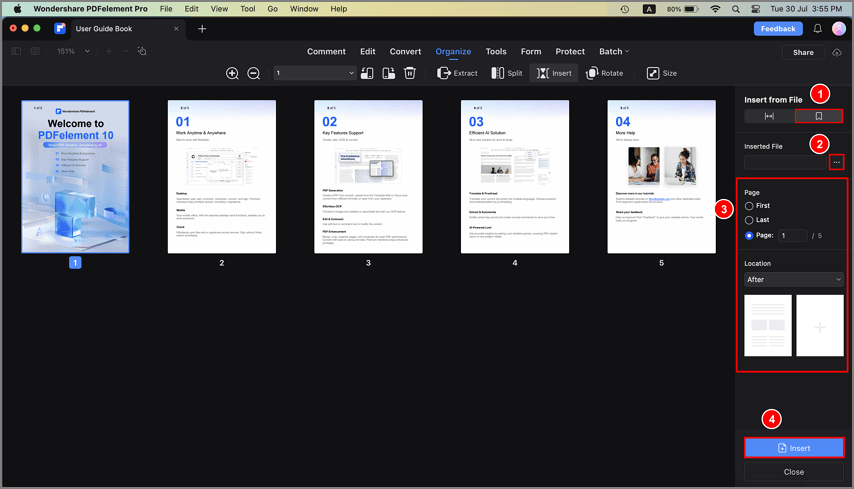The width and height of the screenshot is (854, 489).
Task: Select page 5 thumbnail titled 04
Action: pyautogui.click(x=661, y=177)
